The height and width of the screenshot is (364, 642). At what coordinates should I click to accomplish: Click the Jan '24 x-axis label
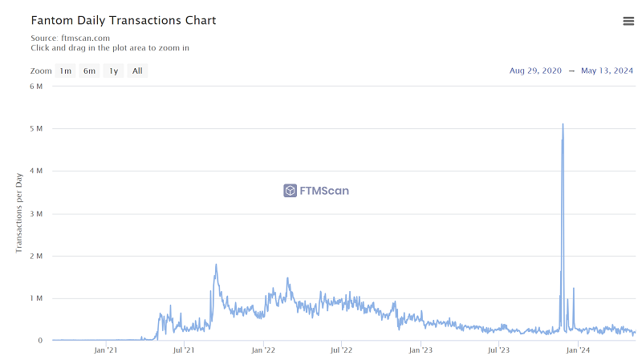click(x=578, y=350)
